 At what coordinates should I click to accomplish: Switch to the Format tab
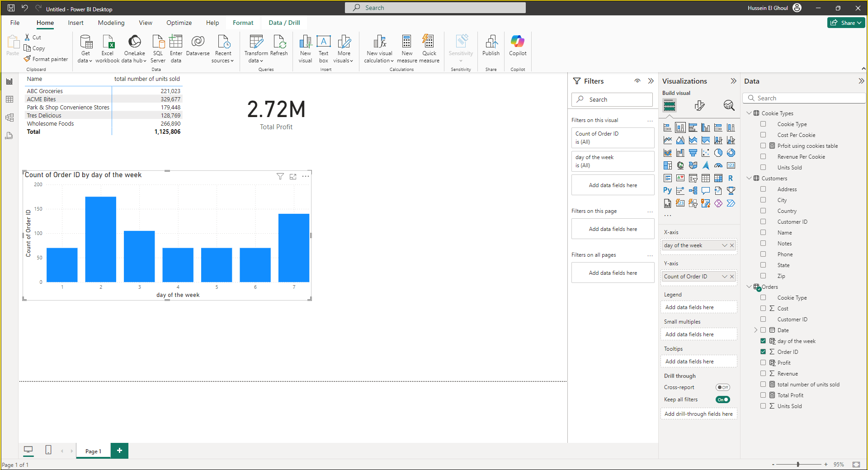[243, 23]
